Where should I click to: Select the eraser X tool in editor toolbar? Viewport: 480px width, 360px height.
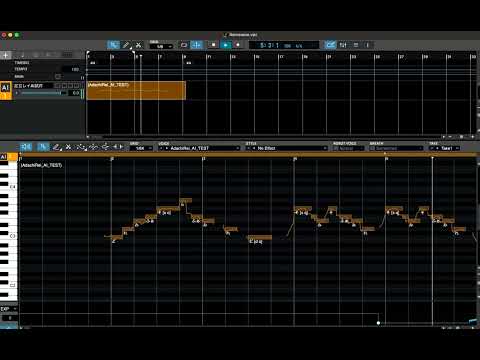68,147
